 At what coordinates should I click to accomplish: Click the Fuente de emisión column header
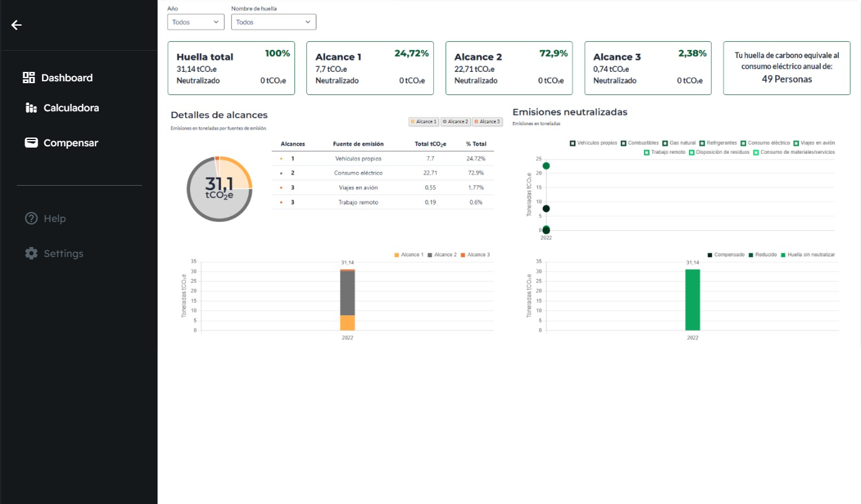point(358,144)
